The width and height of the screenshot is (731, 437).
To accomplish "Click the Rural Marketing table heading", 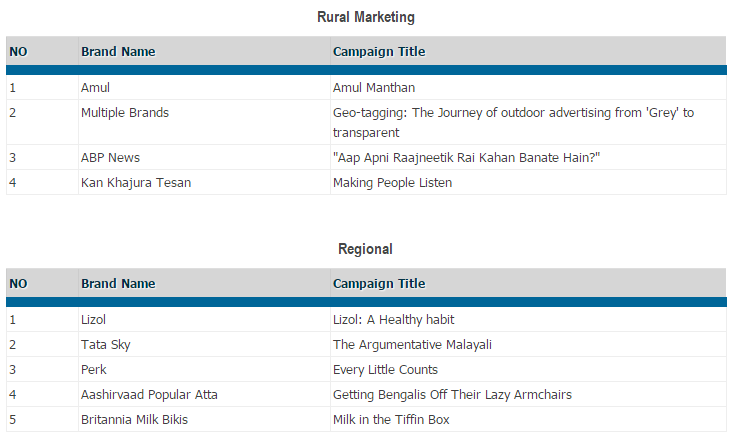I will (365, 17).
